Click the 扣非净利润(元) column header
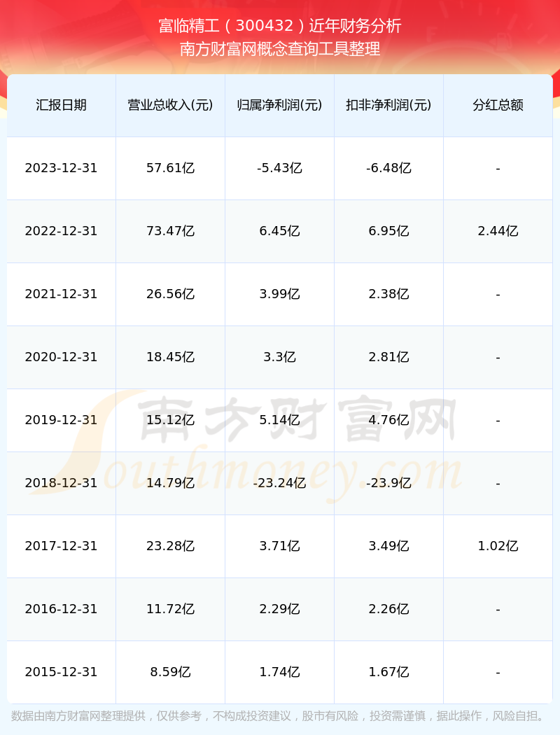Viewport: 560px width, 735px height. coord(389,105)
